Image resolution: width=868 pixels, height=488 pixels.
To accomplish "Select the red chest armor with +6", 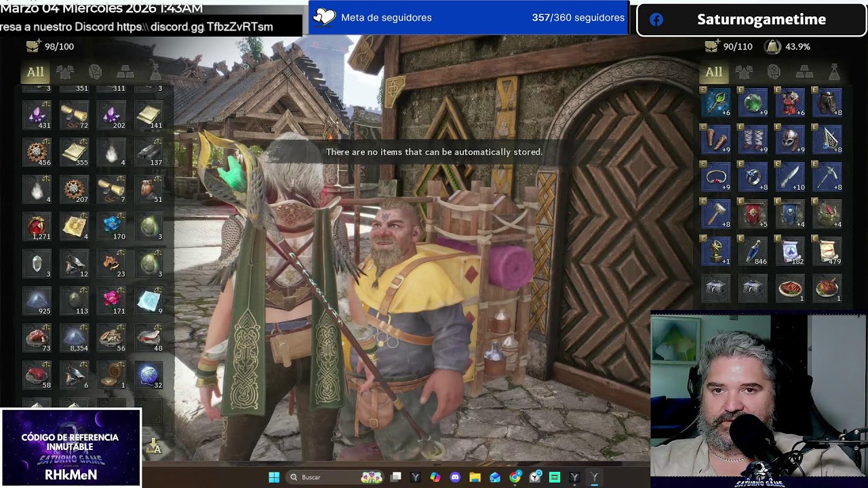I will [790, 102].
